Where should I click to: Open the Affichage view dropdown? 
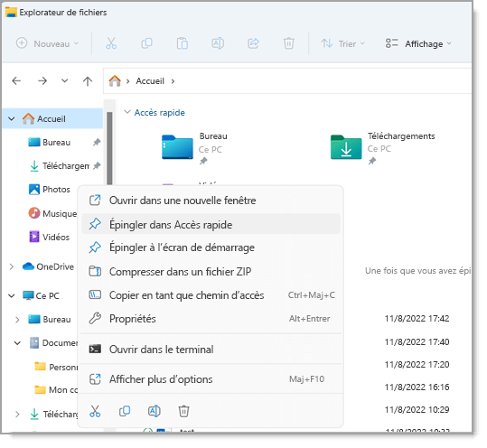tap(418, 43)
